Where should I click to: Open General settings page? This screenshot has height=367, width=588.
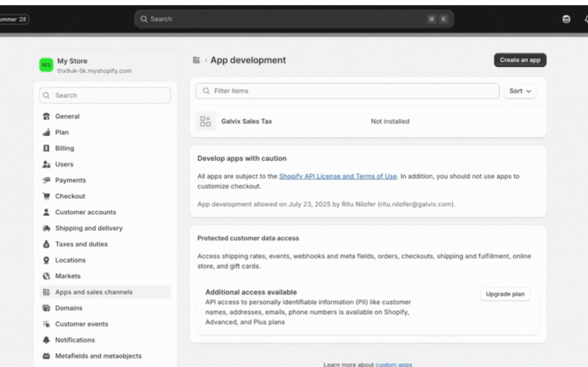[105, 116]
